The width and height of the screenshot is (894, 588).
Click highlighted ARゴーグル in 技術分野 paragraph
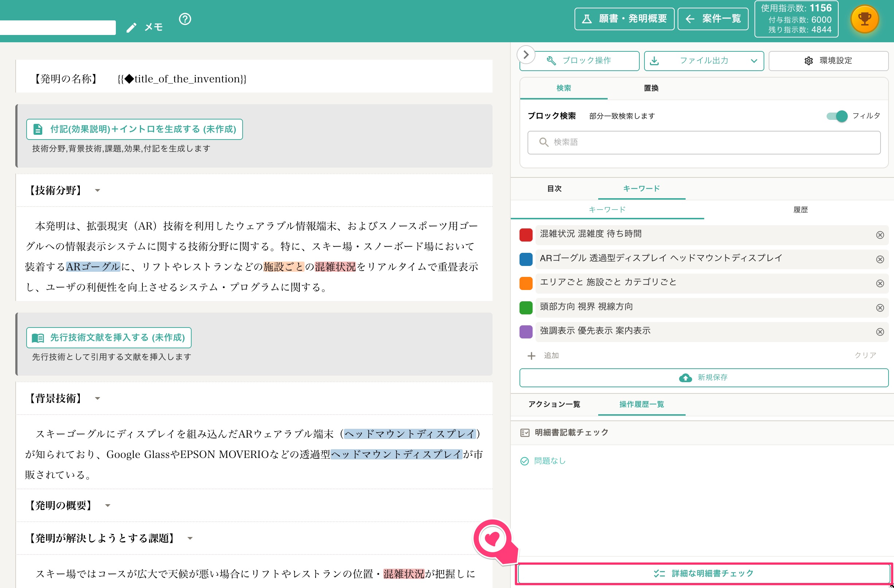[93, 267]
